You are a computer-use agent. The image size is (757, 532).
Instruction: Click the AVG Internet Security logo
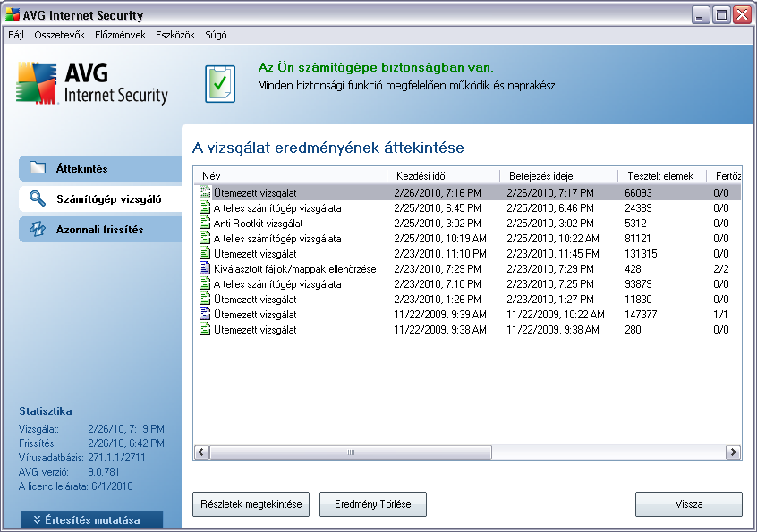[92, 83]
